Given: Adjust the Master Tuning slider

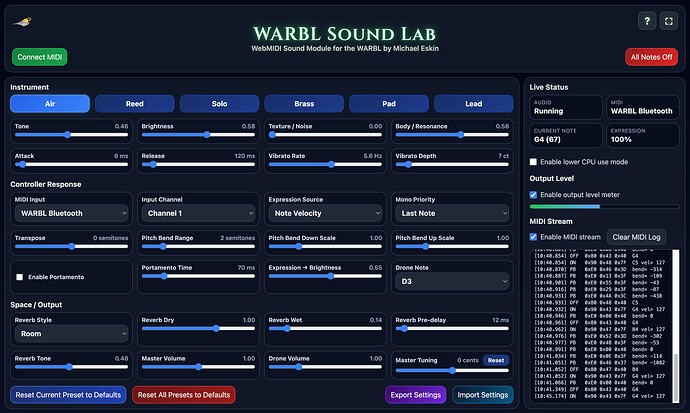Looking at the screenshot, I should tap(452, 370).
